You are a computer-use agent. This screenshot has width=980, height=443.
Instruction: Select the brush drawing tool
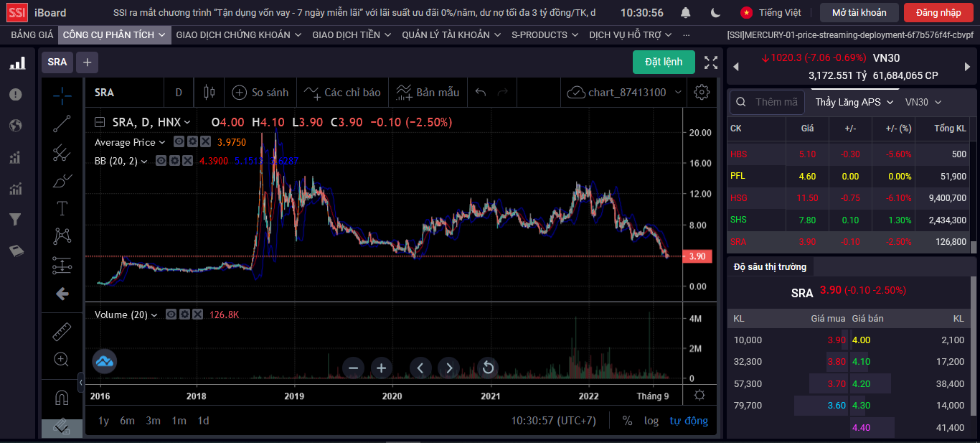tap(62, 180)
